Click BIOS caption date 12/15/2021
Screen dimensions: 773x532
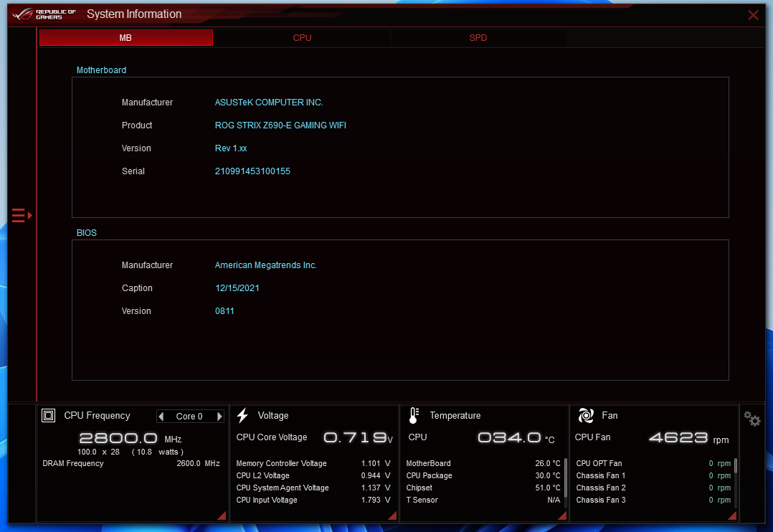(x=237, y=288)
